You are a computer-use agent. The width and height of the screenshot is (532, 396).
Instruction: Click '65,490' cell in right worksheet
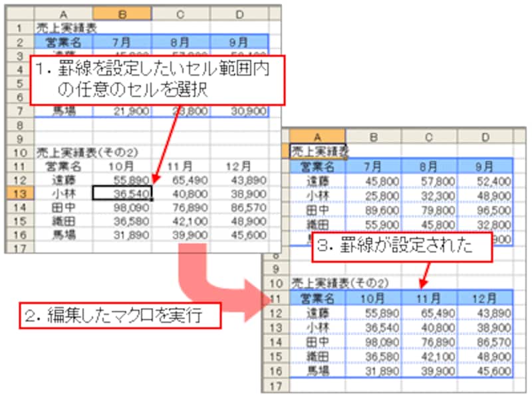point(429,313)
